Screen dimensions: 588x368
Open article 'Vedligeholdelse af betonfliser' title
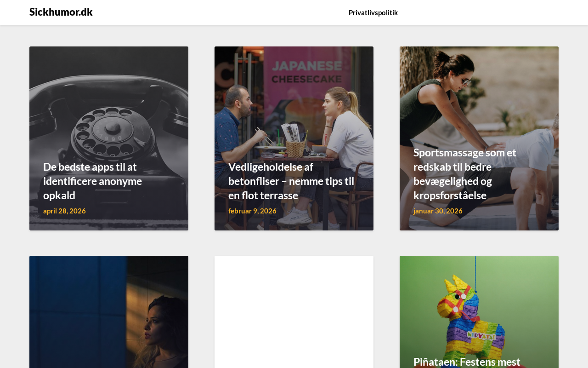291,181
